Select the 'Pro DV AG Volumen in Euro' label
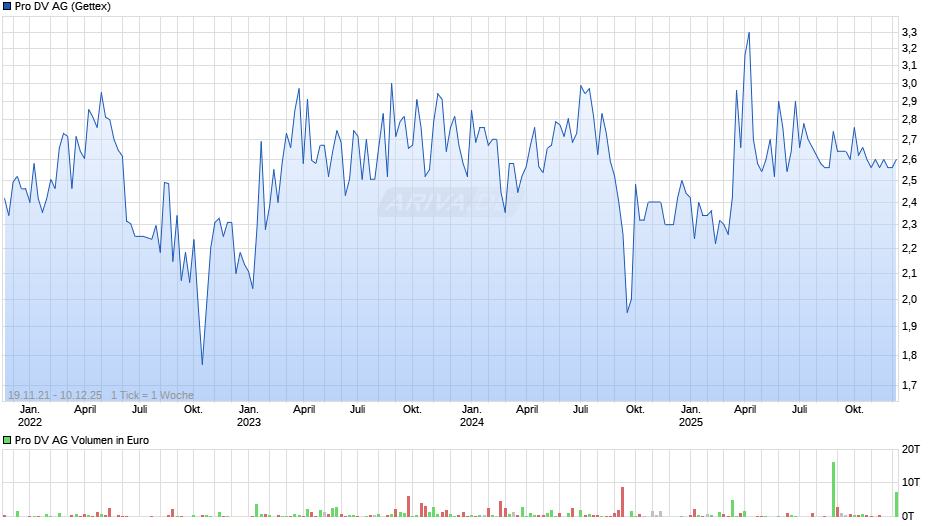 [82, 440]
